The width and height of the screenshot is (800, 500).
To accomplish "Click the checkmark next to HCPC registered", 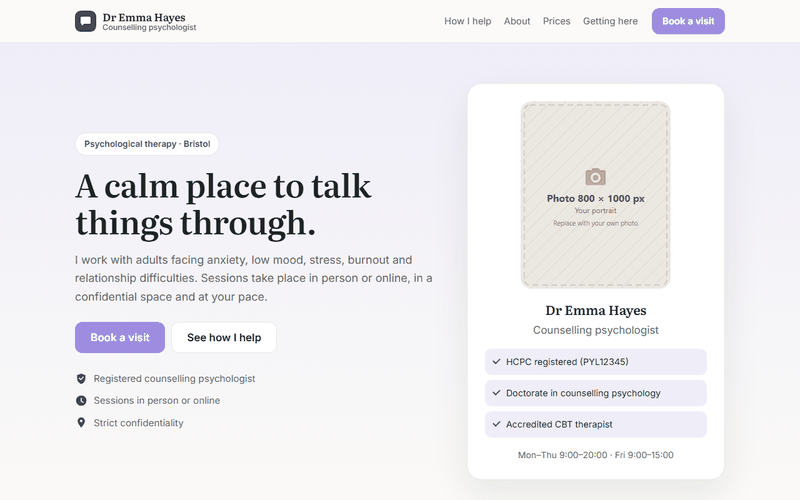I will pyautogui.click(x=496, y=362).
